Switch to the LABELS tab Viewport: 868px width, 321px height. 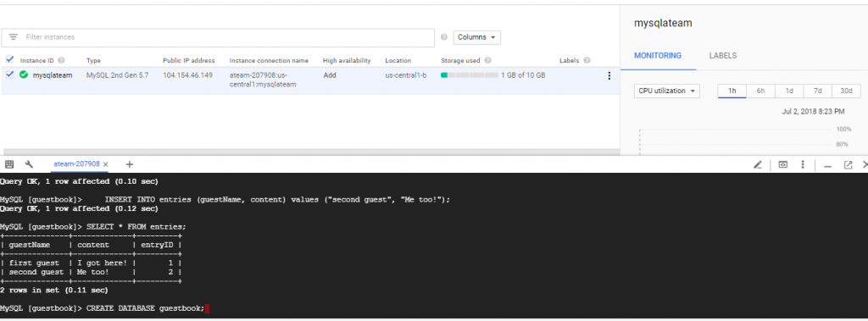pos(723,56)
